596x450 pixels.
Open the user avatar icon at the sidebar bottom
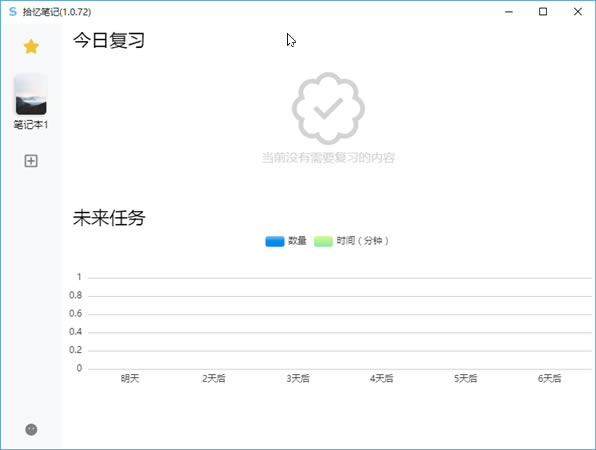point(31,429)
